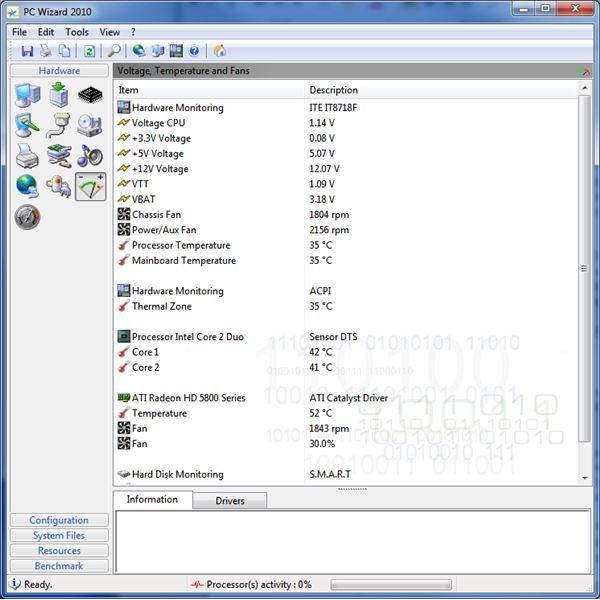Click the toolbar motherboard monitoring icon
Viewport: 600px width, 600px height.
176,51
